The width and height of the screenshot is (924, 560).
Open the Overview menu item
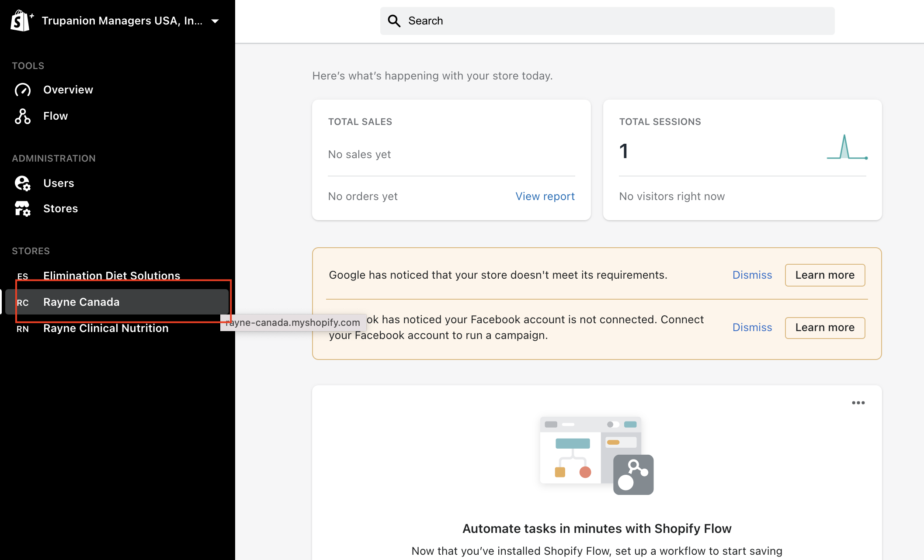(68, 90)
